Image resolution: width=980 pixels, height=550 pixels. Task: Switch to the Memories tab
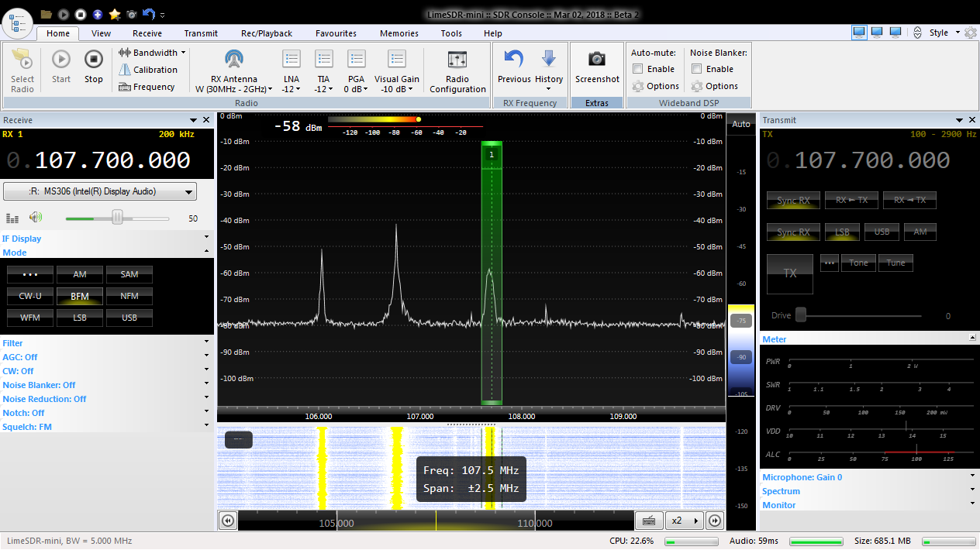(399, 33)
